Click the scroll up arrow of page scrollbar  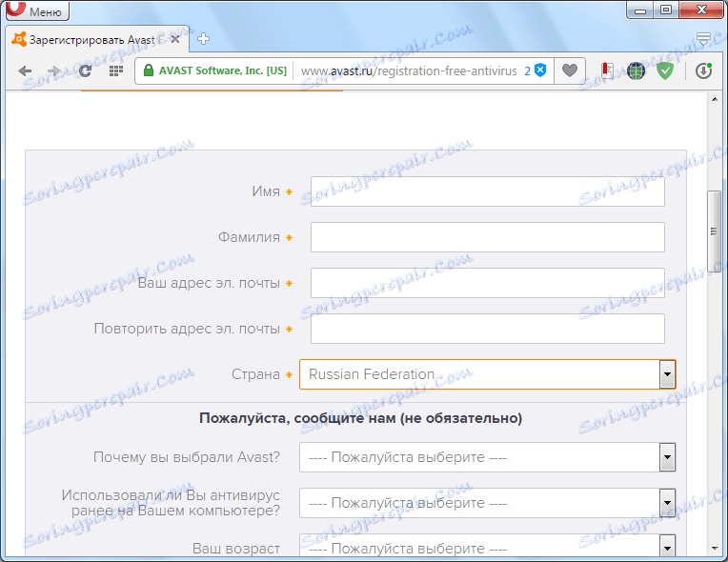point(715,99)
